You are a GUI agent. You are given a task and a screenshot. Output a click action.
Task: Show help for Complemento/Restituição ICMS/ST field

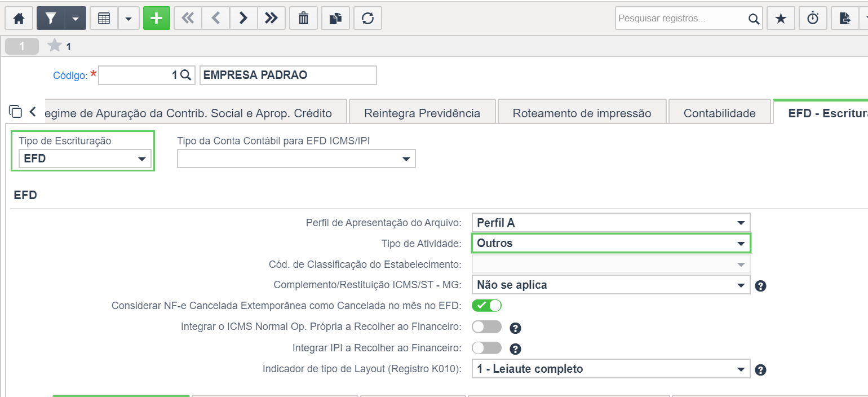click(760, 286)
